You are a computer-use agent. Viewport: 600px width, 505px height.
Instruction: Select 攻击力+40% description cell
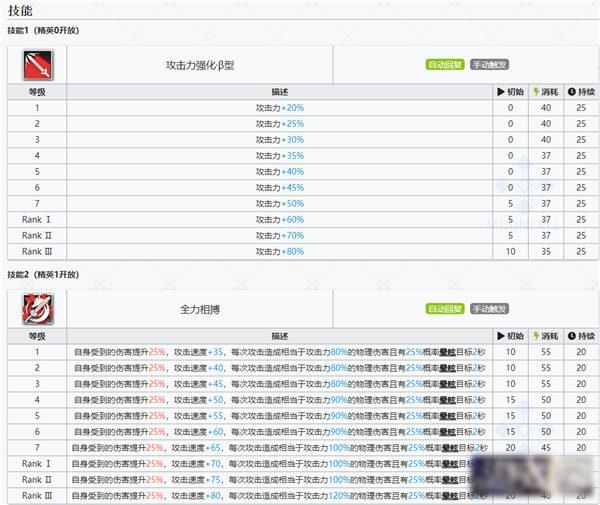279,172
